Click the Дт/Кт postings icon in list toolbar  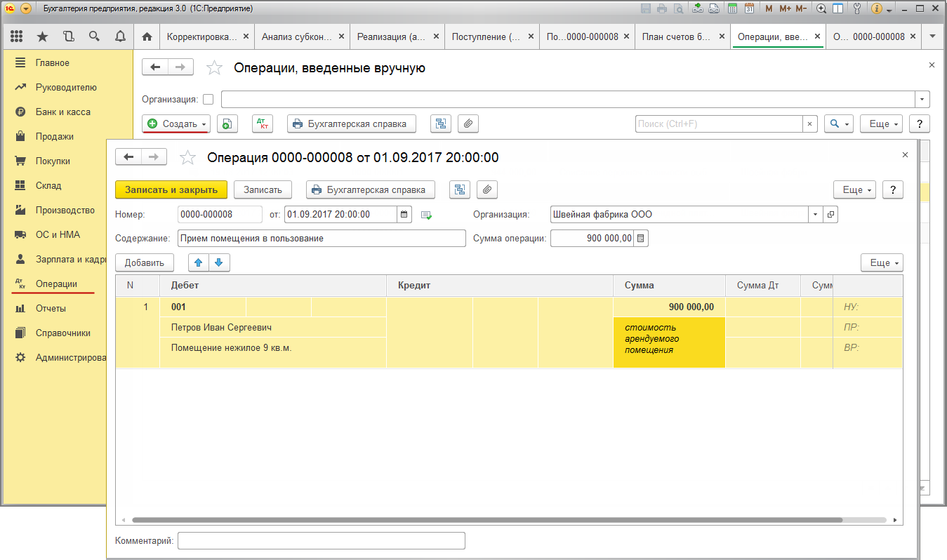point(263,124)
